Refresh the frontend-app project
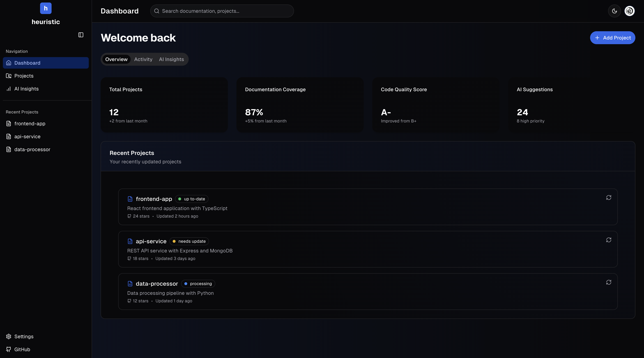 (x=608, y=198)
